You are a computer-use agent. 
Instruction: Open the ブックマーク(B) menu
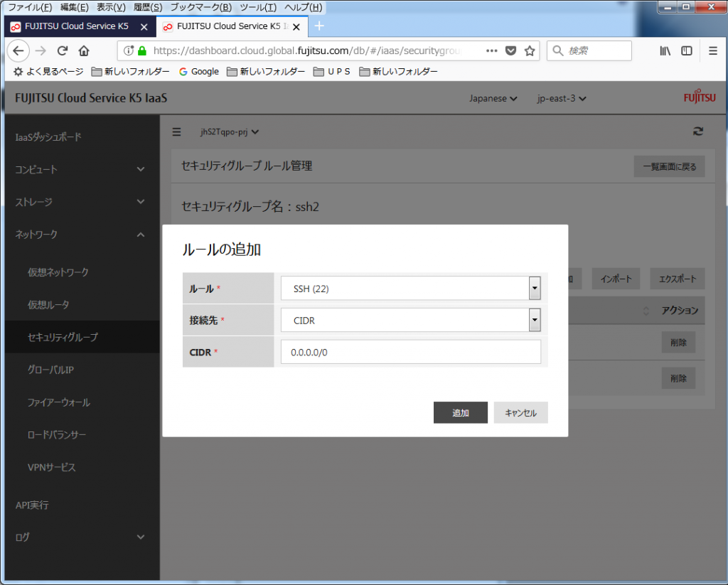click(200, 7)
